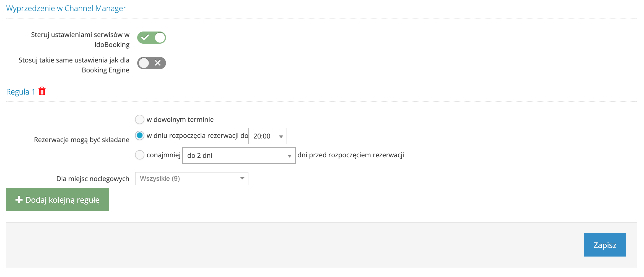Screen dimensions: 644x277
Task: Disable 'Steruj ustawieniami serwisów w IdoBooking'
Action: (151, 38)
